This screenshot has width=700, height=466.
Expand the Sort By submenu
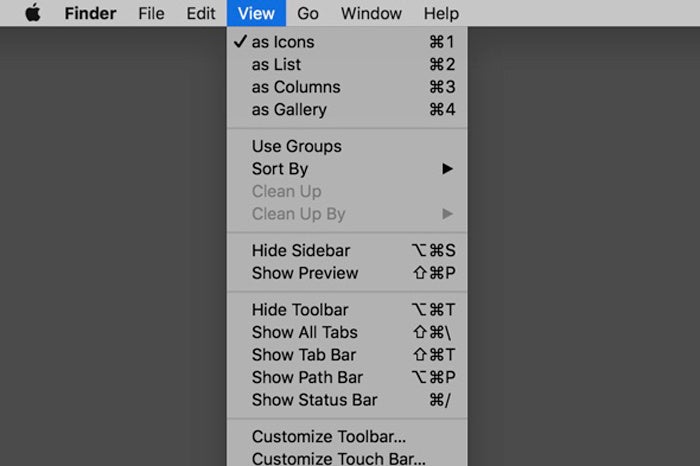coord(347,169)
